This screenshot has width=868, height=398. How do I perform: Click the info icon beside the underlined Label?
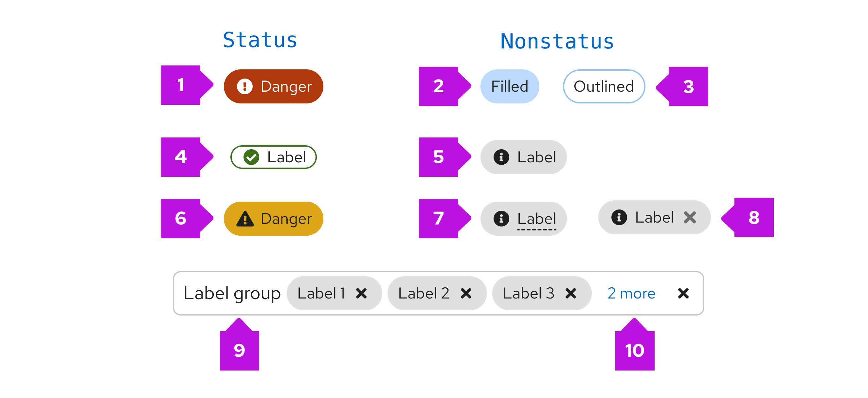pyautogui.click(x=501, y=219)
